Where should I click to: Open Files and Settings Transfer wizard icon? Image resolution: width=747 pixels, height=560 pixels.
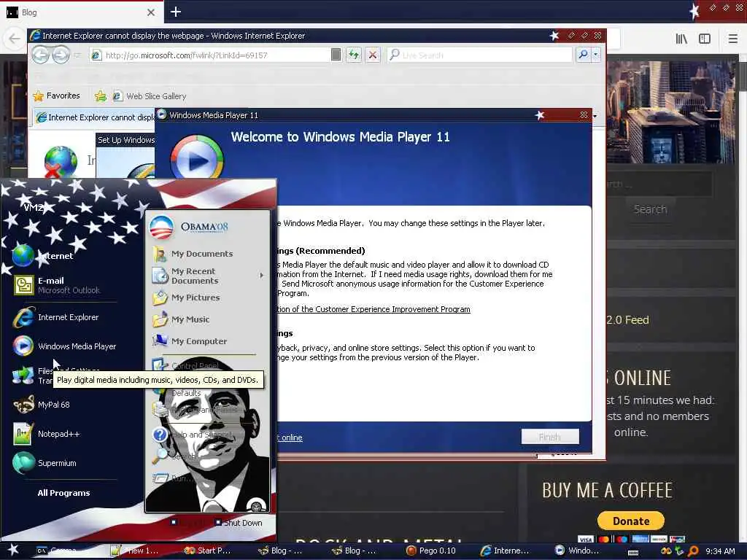[23, 376]
